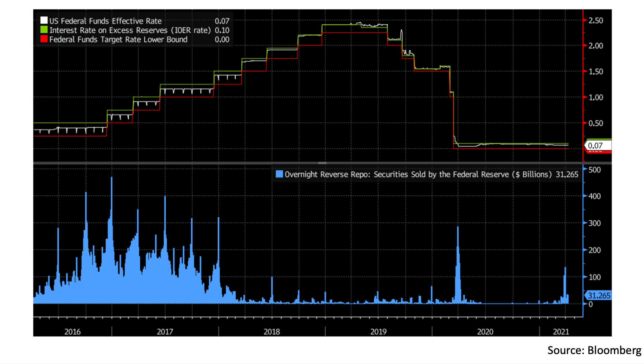644x364 pixels.
Task: Click the Overnight Reverse Repo legend text
Action: coord(418,174)
